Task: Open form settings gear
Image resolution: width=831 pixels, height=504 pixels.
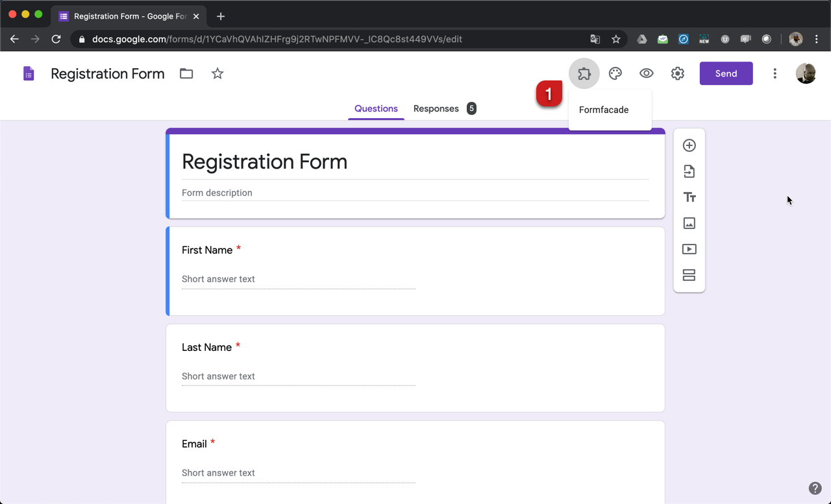Action: click(677, 73)
